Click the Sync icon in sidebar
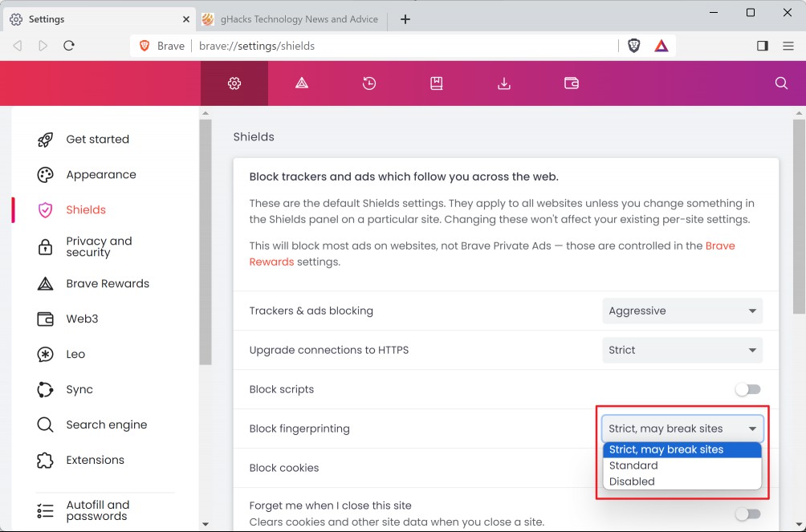The image size is (806, 532). click(45, 390)
